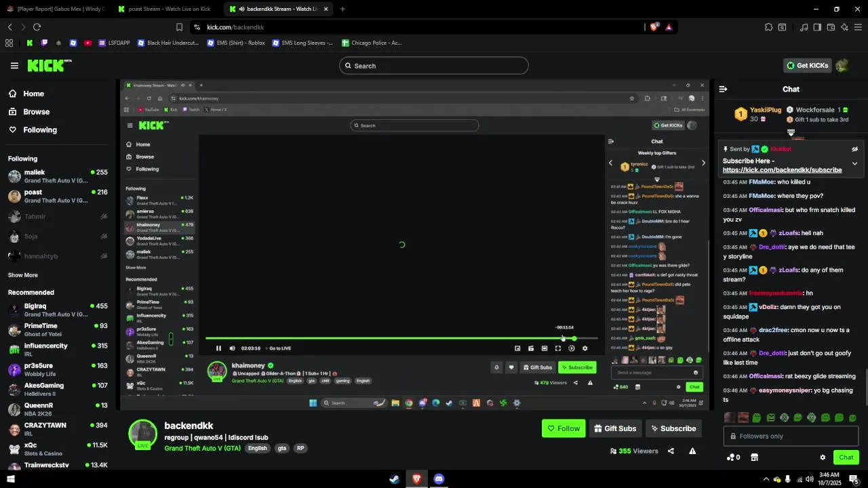Open xQc channel in Recommended
The image size is (868, 488).
pos(57,448)
